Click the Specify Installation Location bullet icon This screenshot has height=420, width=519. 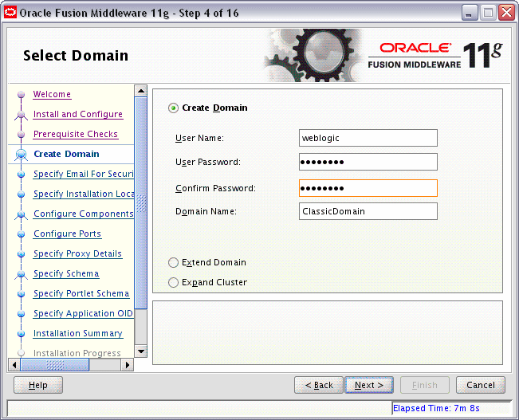(x=22, y=194)
